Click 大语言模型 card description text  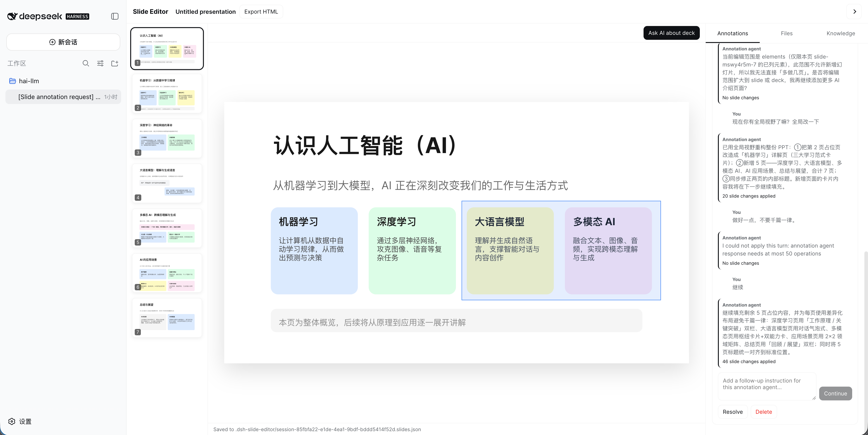(507, 249)
